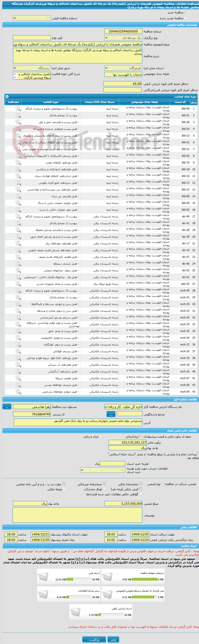Toggle ضمانتنامه بانکی checkbox

coord(141,484)
